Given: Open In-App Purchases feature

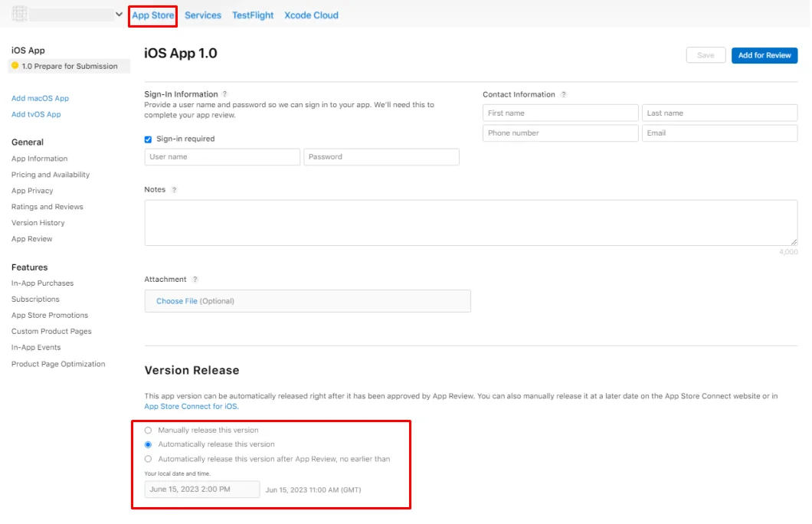Looking at the screenshot, I should click(42, 283).
